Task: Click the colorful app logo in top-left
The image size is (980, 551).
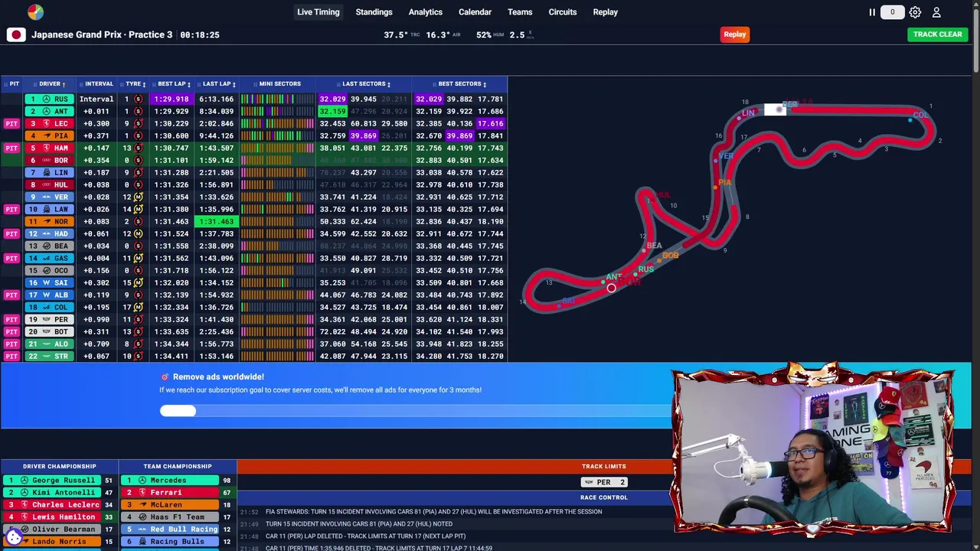Action: pyautogui.click(x=35, y=12)
